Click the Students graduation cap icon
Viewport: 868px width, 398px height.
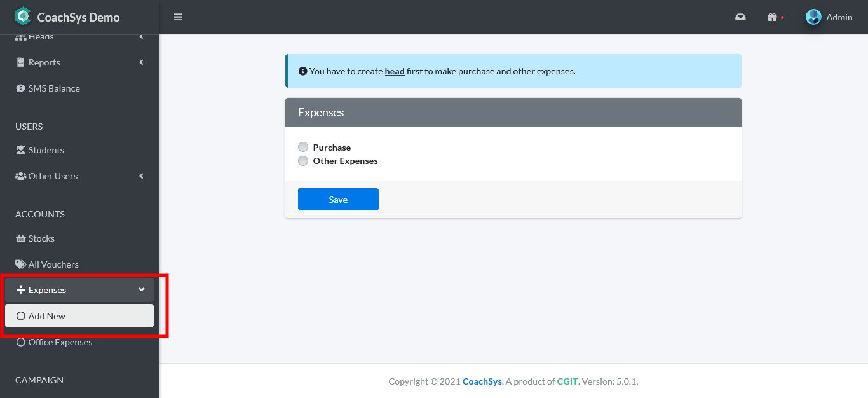click(21, 150)
